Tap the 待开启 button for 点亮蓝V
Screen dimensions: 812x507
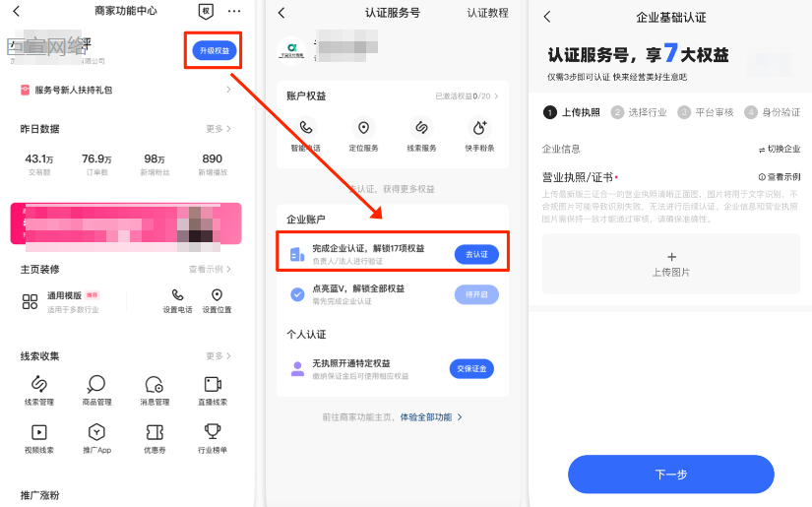(x=476, y=294)
